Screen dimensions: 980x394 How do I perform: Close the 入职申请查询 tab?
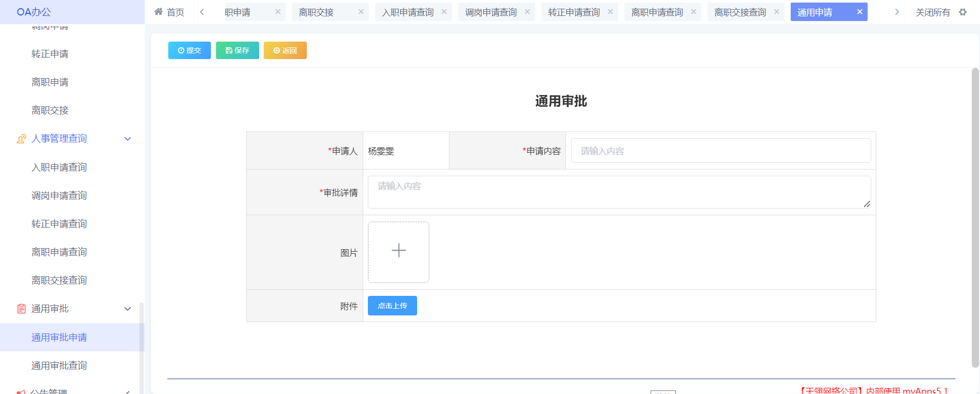point(444,12)
